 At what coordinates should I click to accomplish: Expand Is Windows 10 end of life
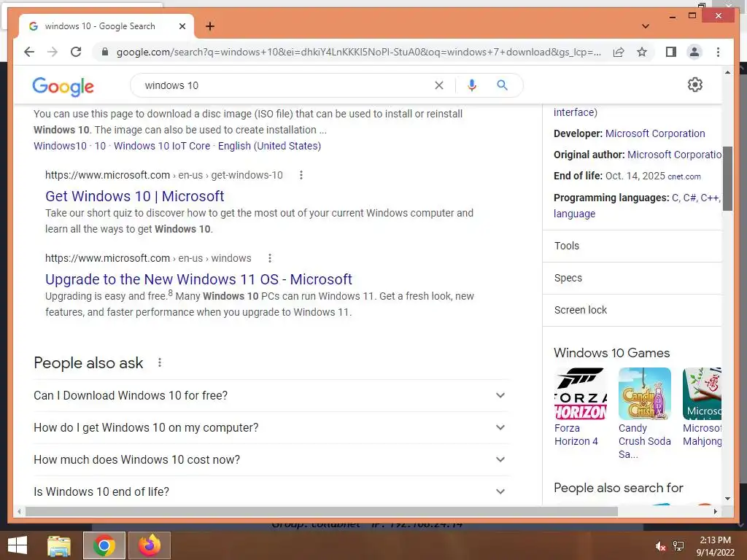point(271,491)
